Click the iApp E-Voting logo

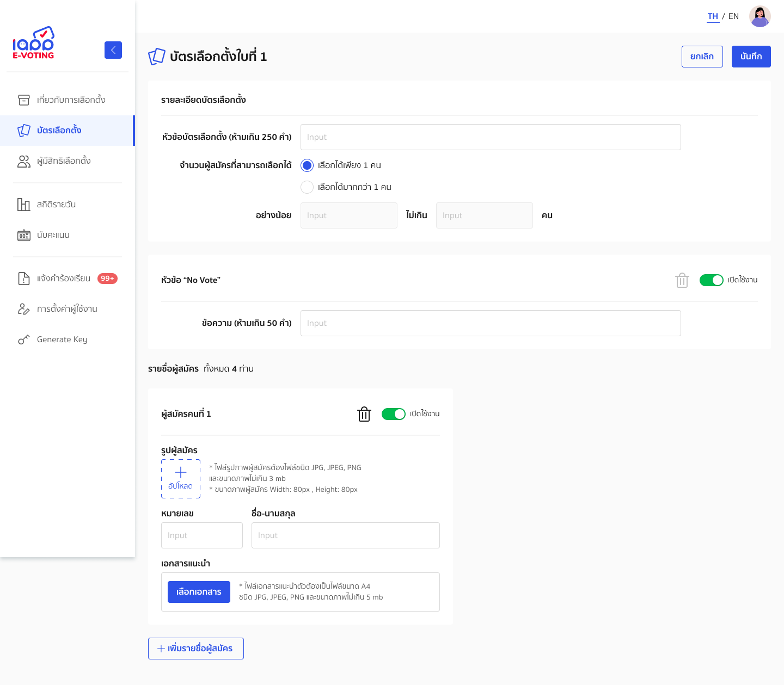pos(33,42)
